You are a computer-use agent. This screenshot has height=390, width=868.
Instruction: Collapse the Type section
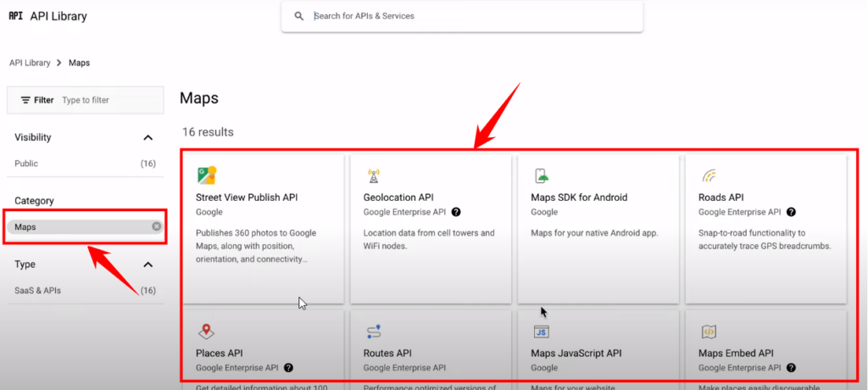pos(147,265)
